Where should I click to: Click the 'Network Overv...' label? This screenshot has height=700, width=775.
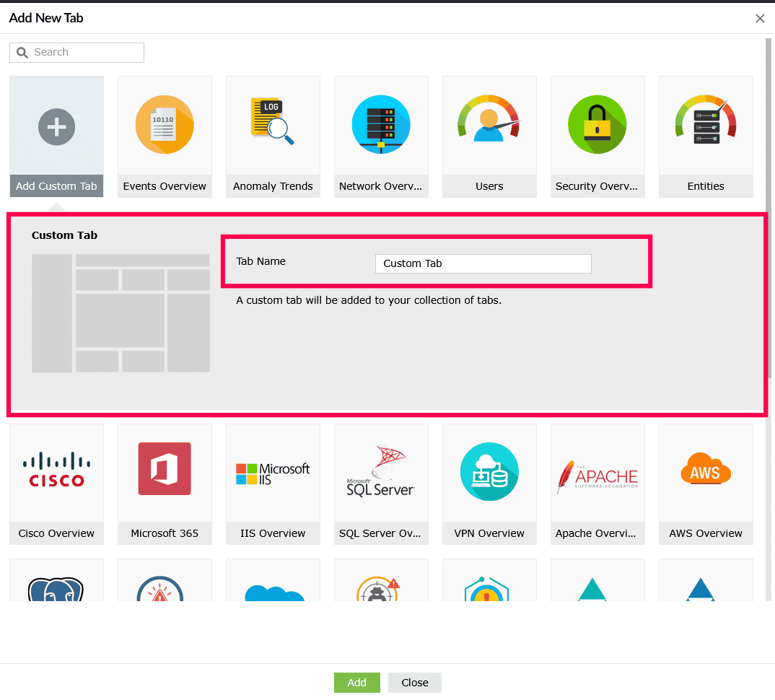tap(380, 186)
